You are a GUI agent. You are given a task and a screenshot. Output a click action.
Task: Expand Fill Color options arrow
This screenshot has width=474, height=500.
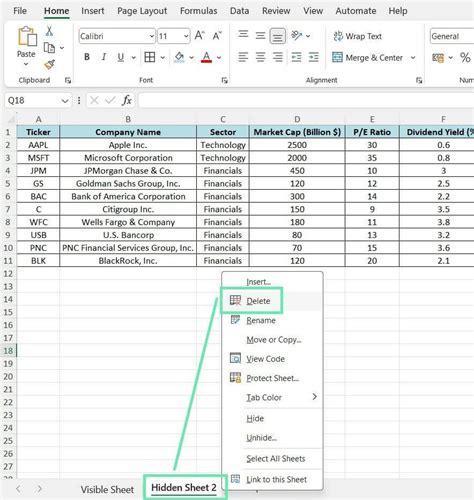(x=191, y=58)
